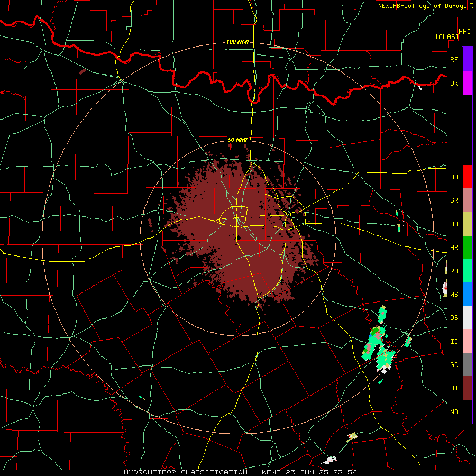Click the '[CLAS]' units label
This screenshot has height=476, width=476.
pos(447,36)
